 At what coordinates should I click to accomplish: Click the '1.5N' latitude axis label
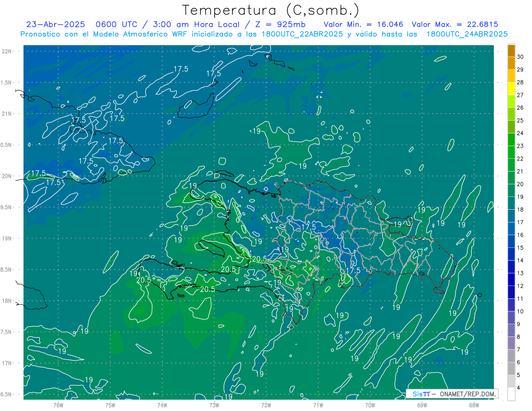[6, 82]
